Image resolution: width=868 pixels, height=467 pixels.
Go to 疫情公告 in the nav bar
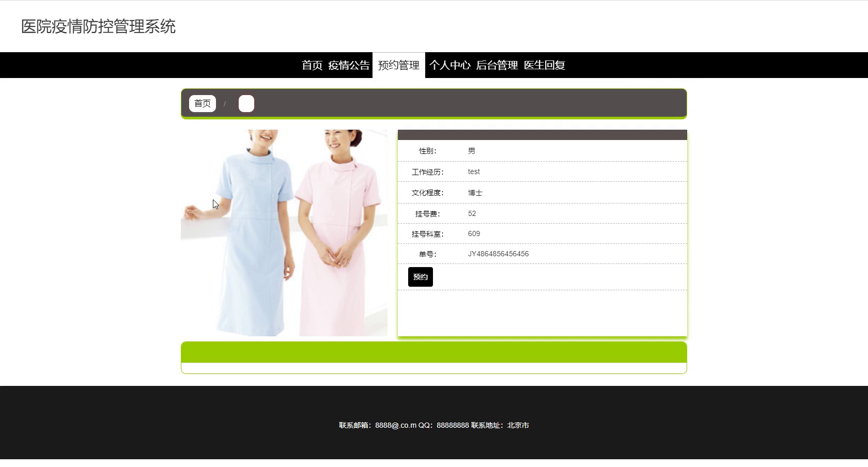pyautogui.click(x=349, y=65)
